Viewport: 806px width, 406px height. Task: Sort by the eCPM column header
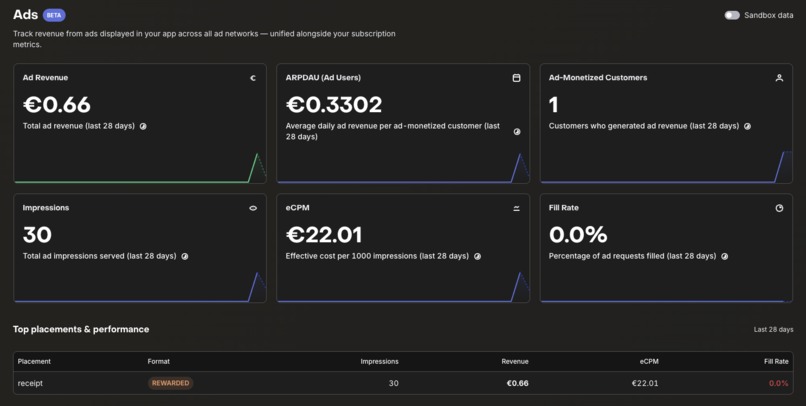(649, 361)
